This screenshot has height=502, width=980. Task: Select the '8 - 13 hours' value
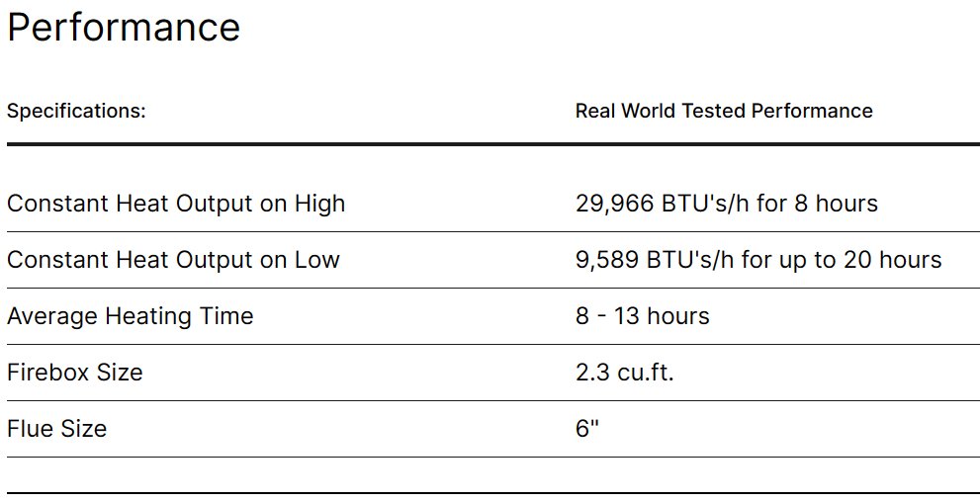643,316
